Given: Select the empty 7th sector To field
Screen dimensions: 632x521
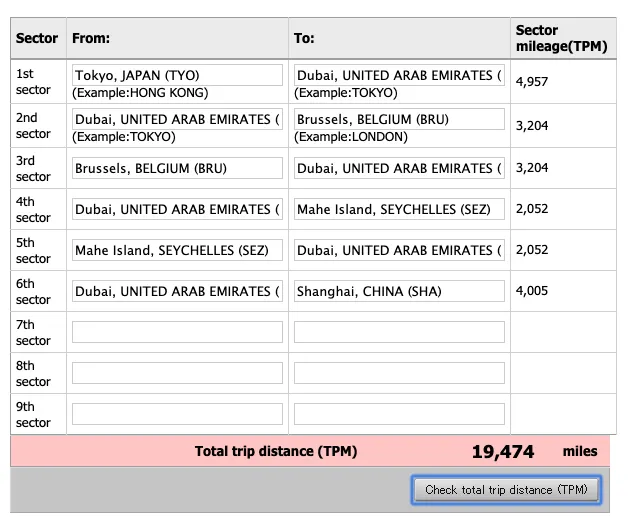Looking at the screenshot, I should pyautogui.click(x=399, y=332).
